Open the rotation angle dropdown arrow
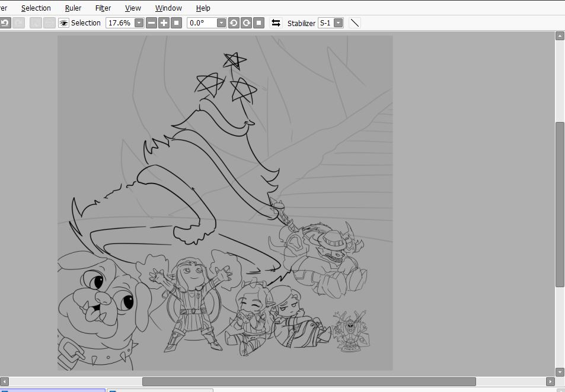The width and height of the screenshot is (565, 392). [221, 23]
